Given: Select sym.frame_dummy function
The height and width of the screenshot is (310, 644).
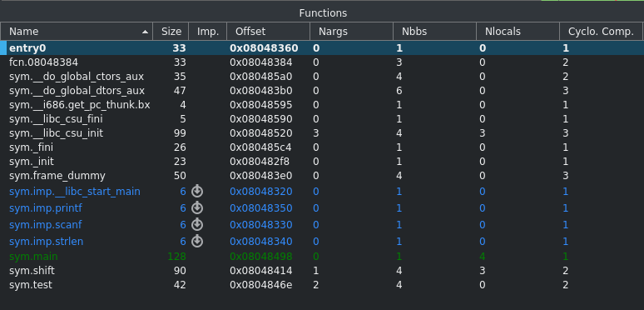Looking at the screenshot, I should pos(57,176).
